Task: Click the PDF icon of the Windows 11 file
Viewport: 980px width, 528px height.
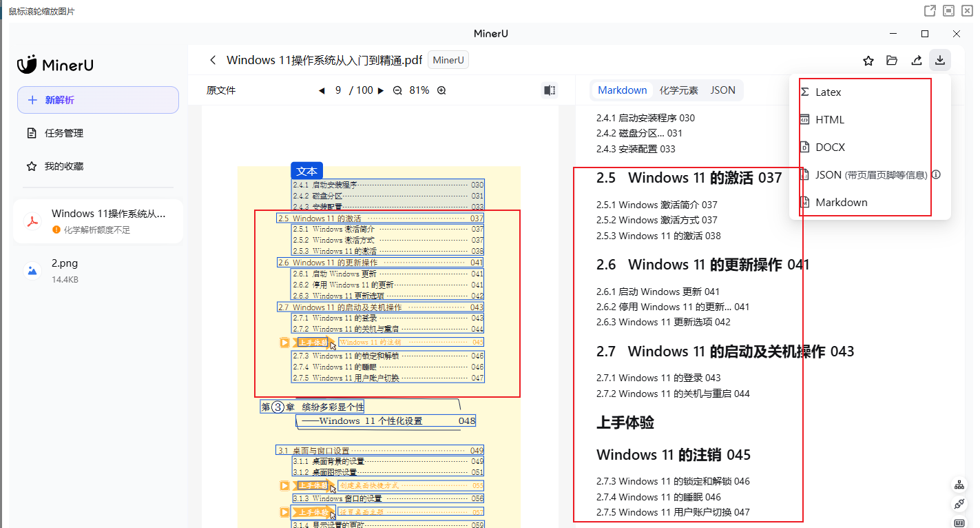Action: [32, 221]
